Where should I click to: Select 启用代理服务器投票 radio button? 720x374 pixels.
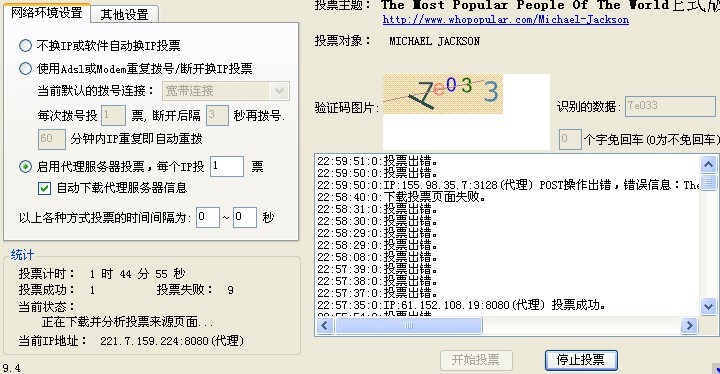25,166
